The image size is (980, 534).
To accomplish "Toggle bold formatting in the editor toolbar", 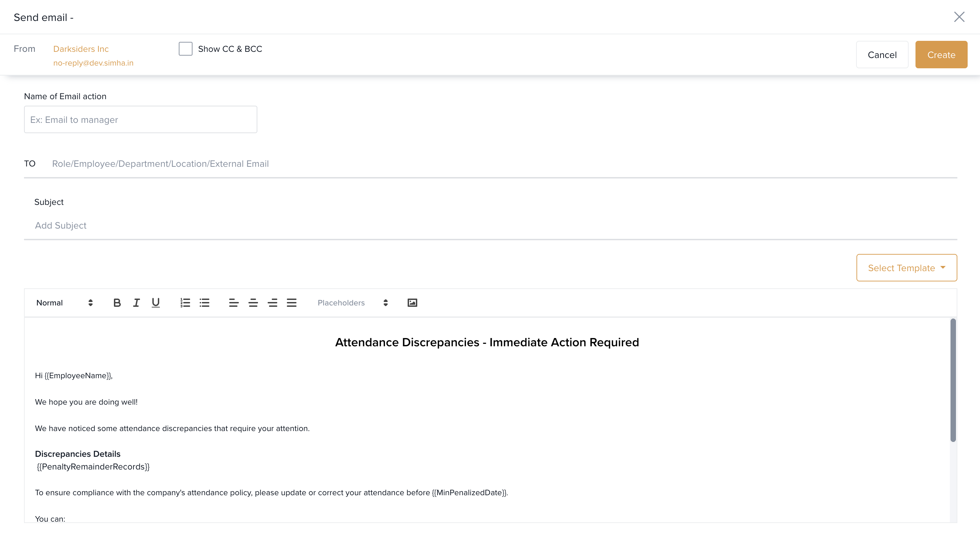I will point(117,303).
